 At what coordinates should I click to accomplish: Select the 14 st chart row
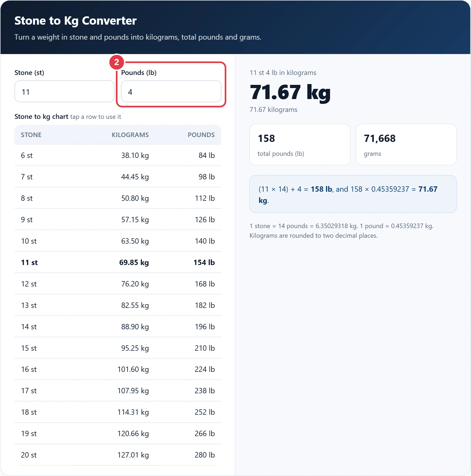pos(118,327)
